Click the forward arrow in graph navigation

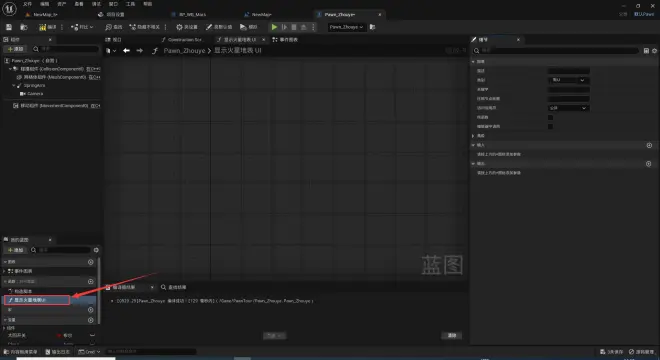[x=139, y=51]
